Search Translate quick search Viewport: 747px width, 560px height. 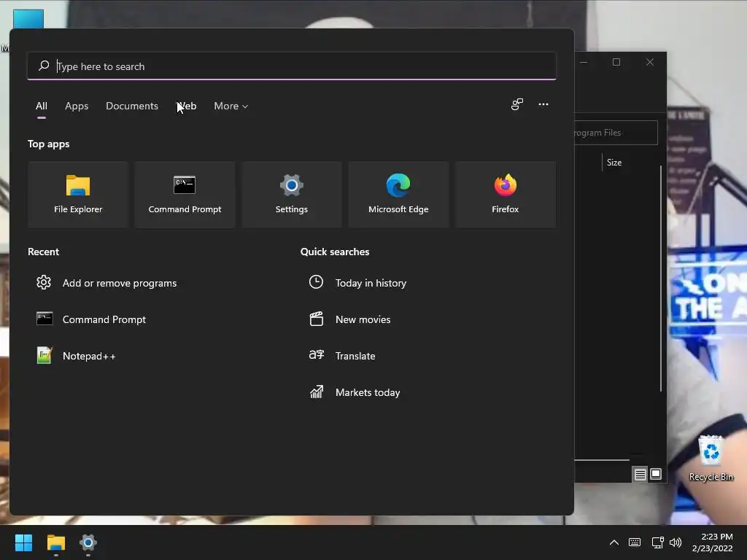coord(355,356)
